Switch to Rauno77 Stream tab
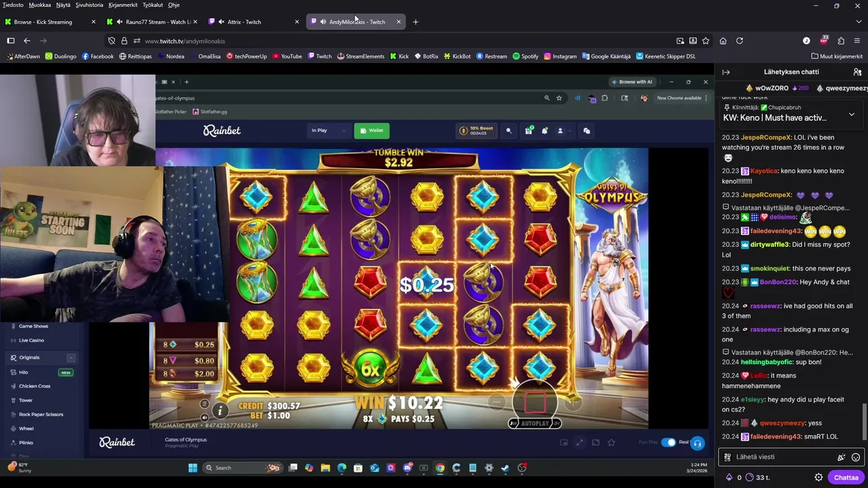The height and width of the screenshot is (488, 868). tap(151, 22)
